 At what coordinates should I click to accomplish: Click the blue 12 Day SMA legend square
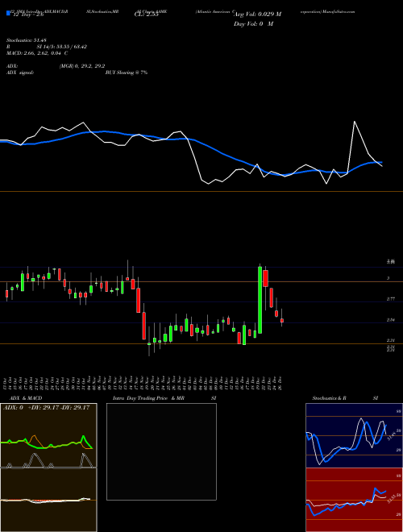coord(9,14)
